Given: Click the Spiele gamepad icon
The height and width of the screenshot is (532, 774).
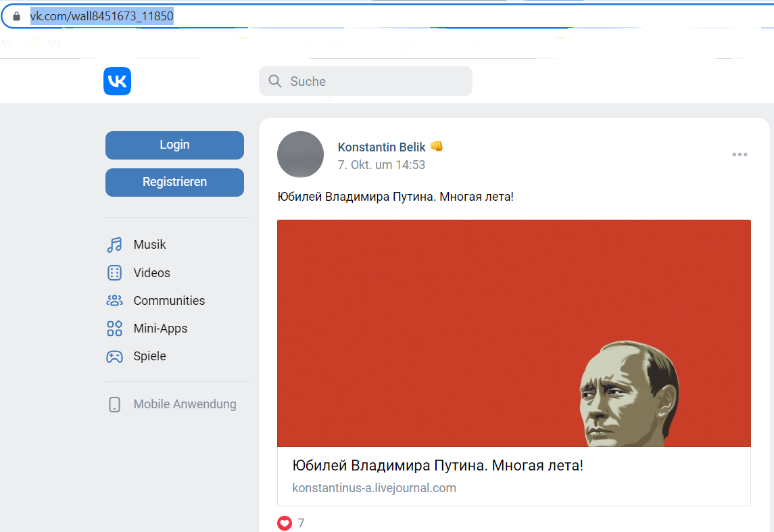Looking at the screenshot, I should coord(114,356).
